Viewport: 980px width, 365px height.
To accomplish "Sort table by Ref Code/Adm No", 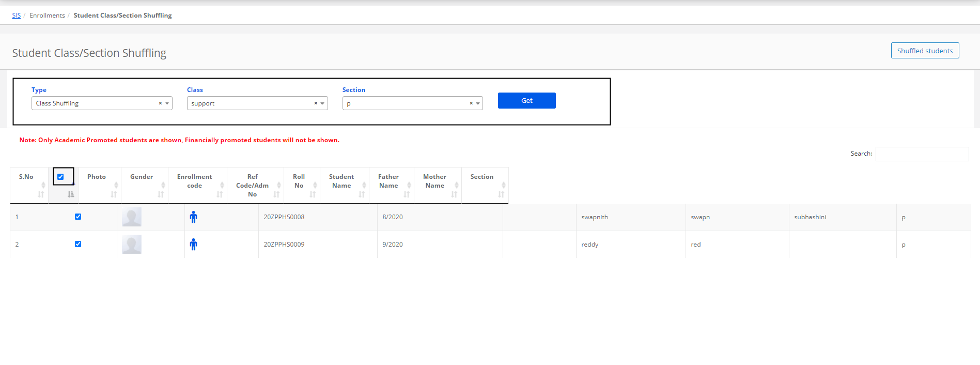I will click(255, 185).
